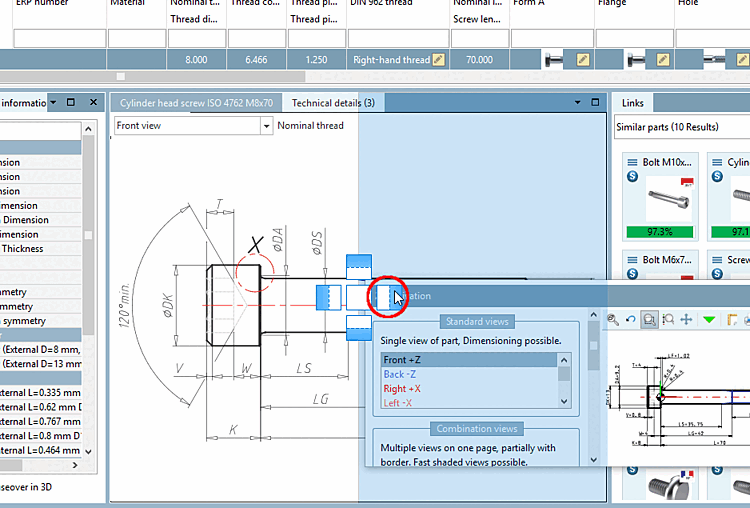Image resolution: width=750 pixels, height=508 pixels.
Task: Select the top docking target square
Action: pos(359,266)
